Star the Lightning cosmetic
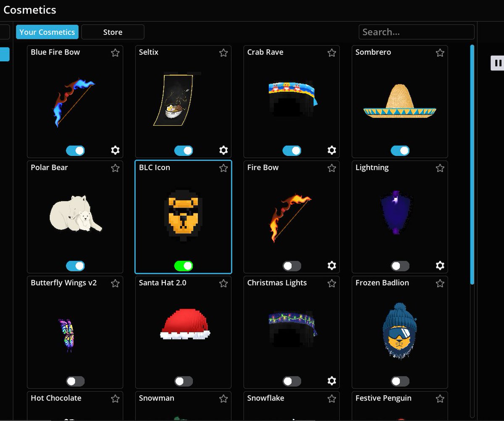Viewport: 504px width, 421px height. pyautogui.click(x=440, y=168)
